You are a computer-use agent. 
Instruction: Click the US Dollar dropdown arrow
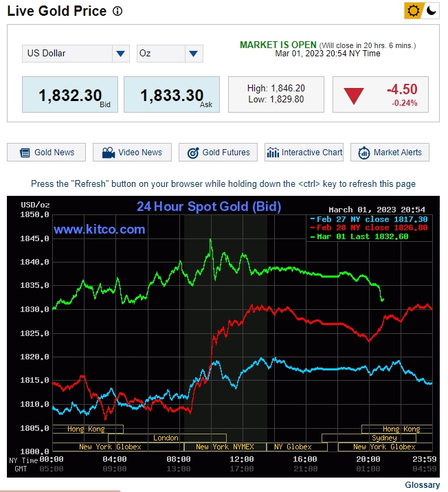(x=121, y=54)
